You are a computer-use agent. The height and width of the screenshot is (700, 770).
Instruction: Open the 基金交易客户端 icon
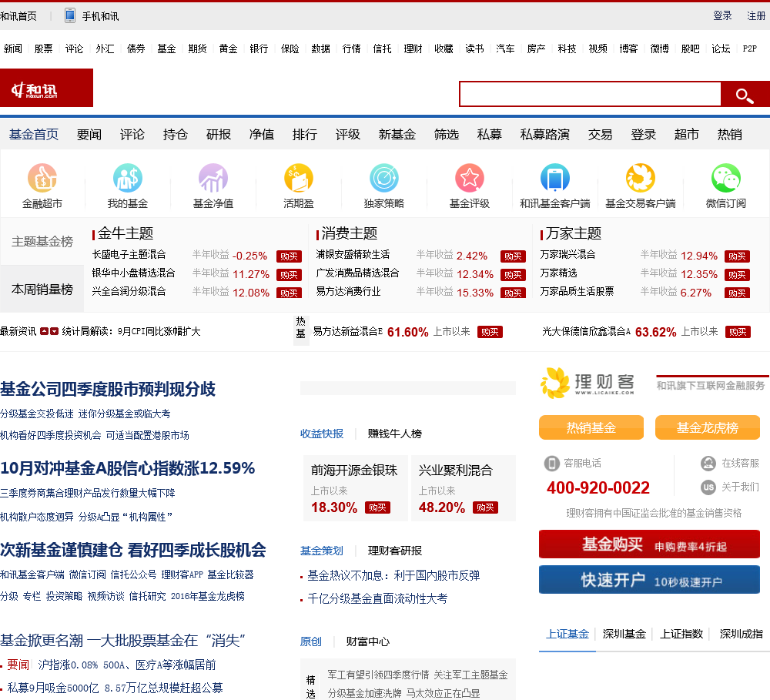click(x=641, y=178)
